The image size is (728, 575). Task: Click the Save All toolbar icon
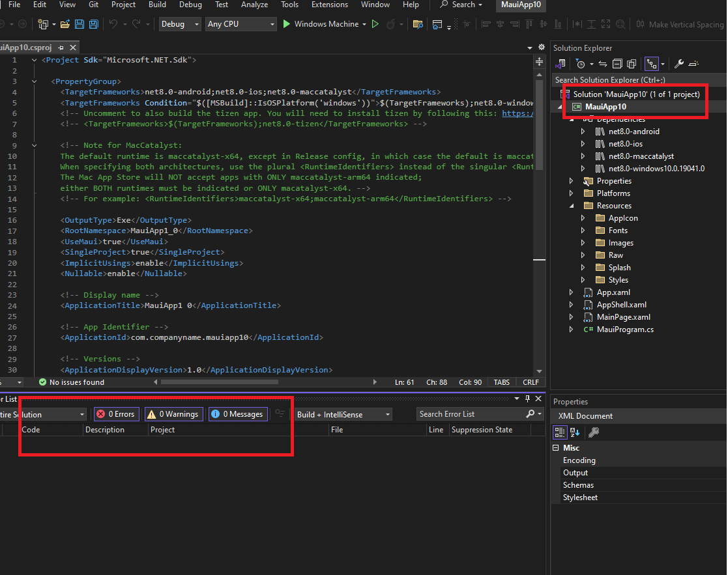pos(93,24)
